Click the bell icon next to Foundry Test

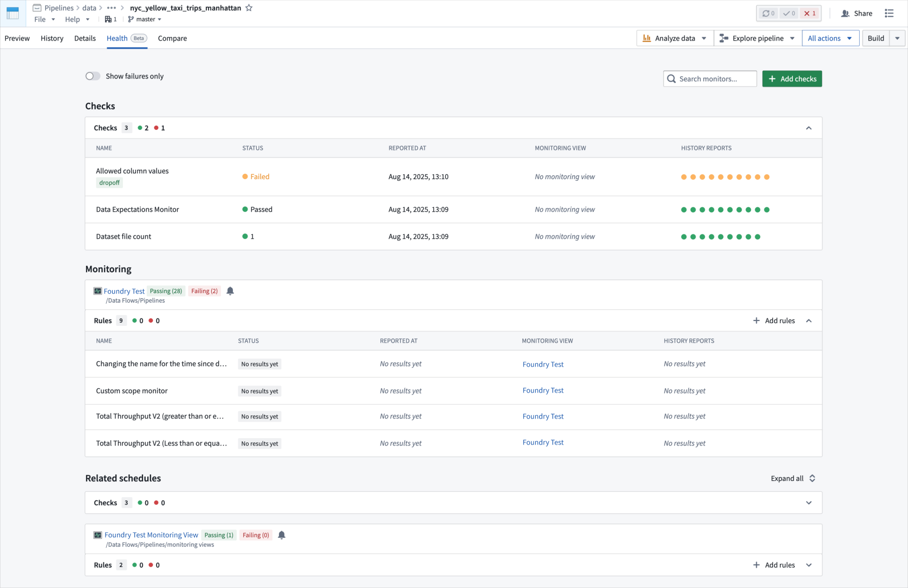tap(230, 291)
